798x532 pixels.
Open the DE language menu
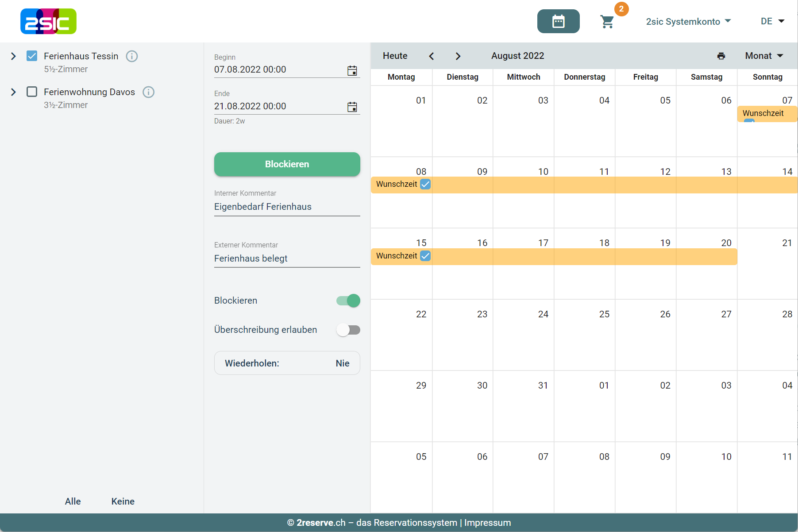[x=772, y=21]
